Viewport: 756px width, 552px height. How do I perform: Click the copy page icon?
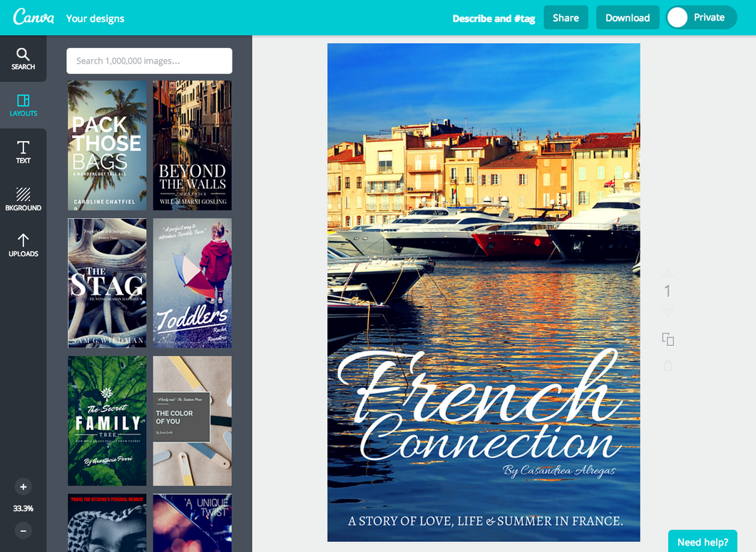[x=668, y=339]
